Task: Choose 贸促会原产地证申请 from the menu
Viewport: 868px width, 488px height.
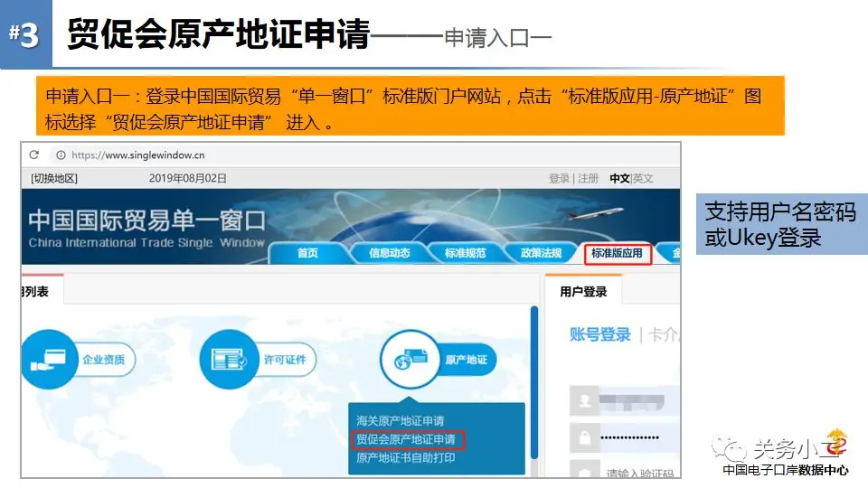Action: click(x=406, y=439)
